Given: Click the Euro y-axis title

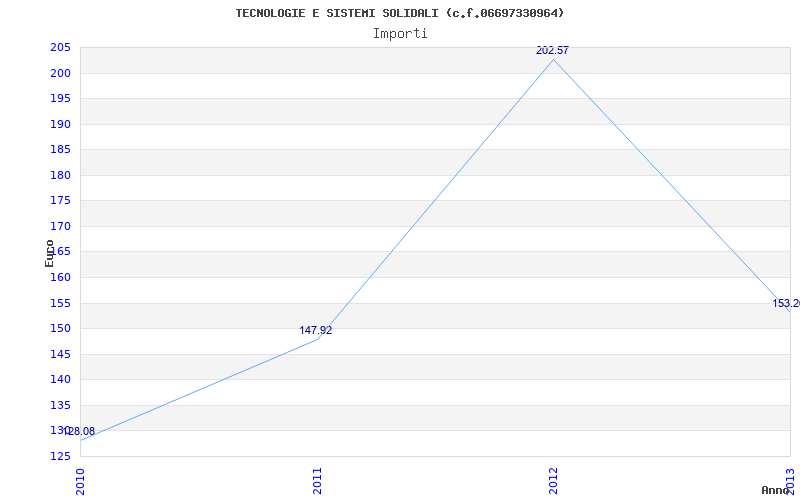Looking at the screenshot, I should pos(49,253).
